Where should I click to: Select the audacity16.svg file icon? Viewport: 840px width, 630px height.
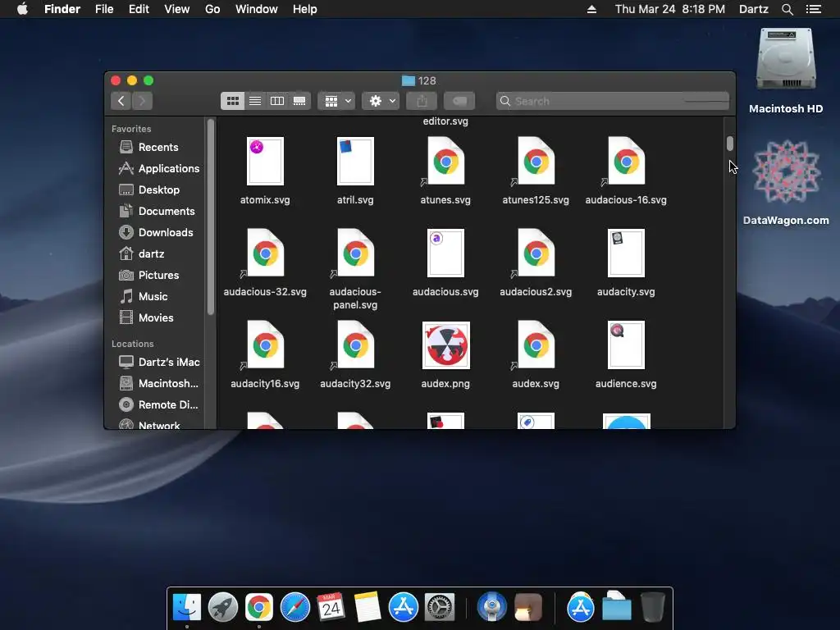pos(265,345)
